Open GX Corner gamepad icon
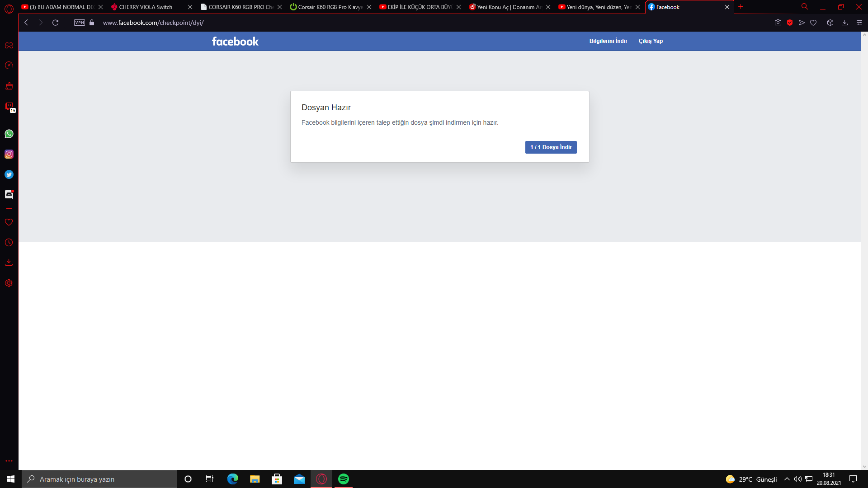This screenshot has width=868, height=488. 9,46
